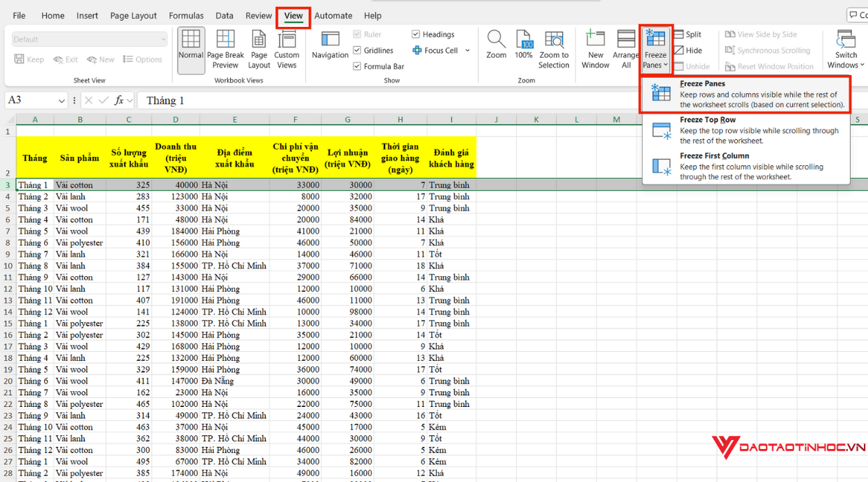
Task: Uncheck the Gridlines checkbox
Action: 358,50
